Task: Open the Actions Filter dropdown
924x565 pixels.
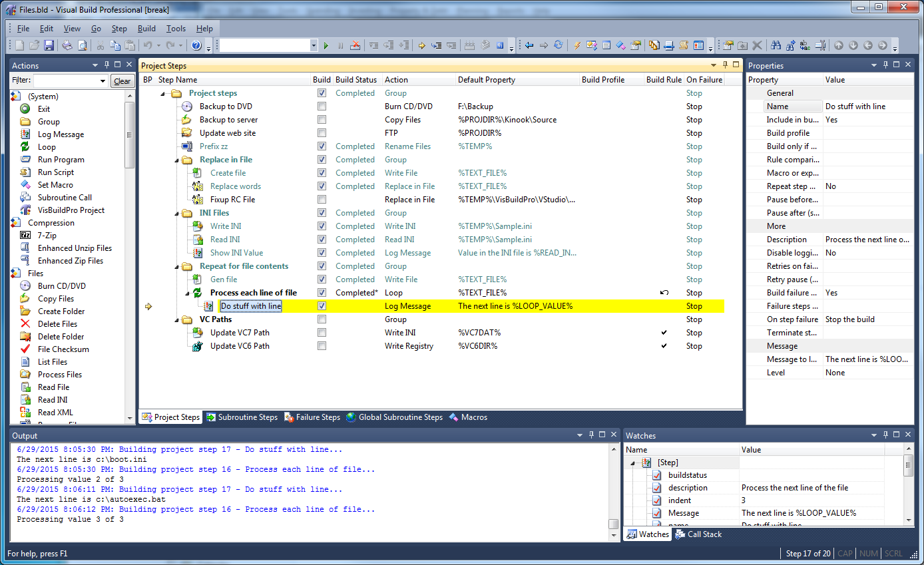Action: click(x=103, y=81)
